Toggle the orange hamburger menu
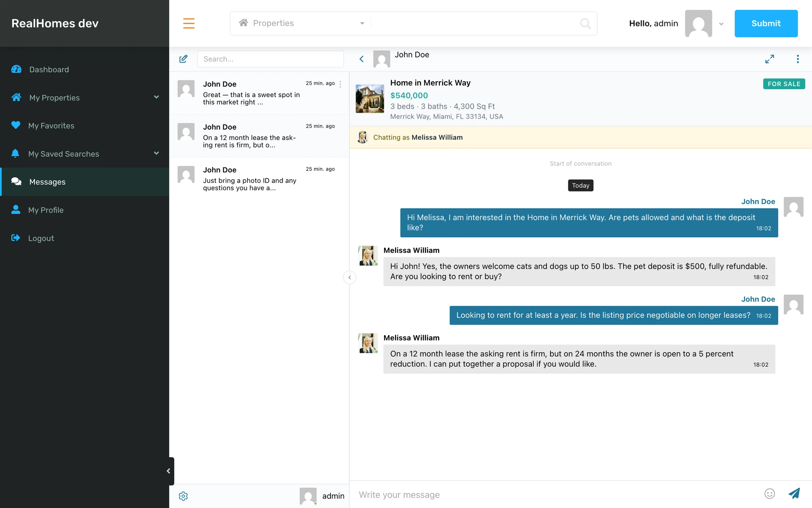Viewport: 812px width, 508px height. [x=189, y=23]
